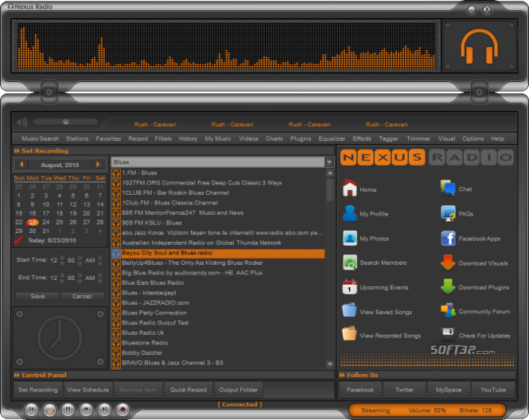
Task: Skip to the next track
Action: (104, 410)
